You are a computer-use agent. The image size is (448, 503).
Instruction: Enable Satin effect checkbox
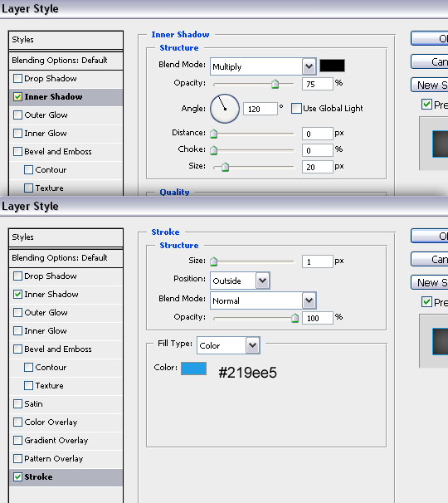coord(18,403)
